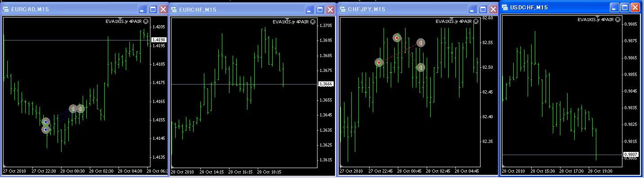The height and width of the screenshot is (178, 644).
Task: Select the lower close-order marker in CHFJPY chart
Action: pos(420,67)
